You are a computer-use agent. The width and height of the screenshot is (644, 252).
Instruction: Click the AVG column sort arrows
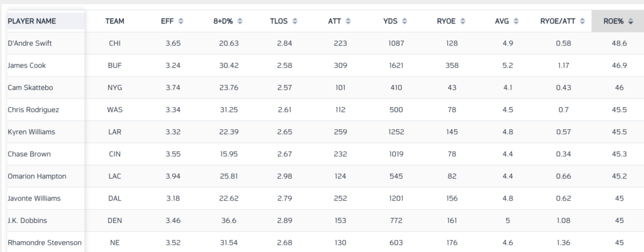pos(515,21)
